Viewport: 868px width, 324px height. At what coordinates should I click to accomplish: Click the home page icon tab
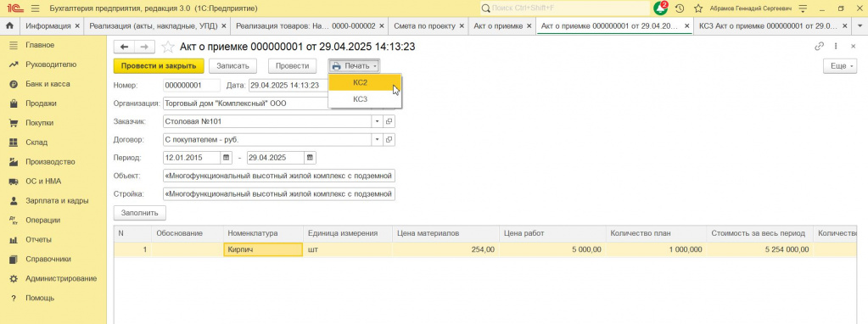pyautogui.click(x=9, y=26)
